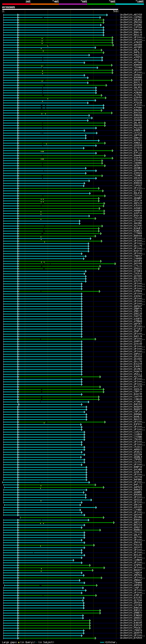
Task: Click hit UniRef100_B4DIJ9
Action: pyautogui.click(x=131, y=337)
